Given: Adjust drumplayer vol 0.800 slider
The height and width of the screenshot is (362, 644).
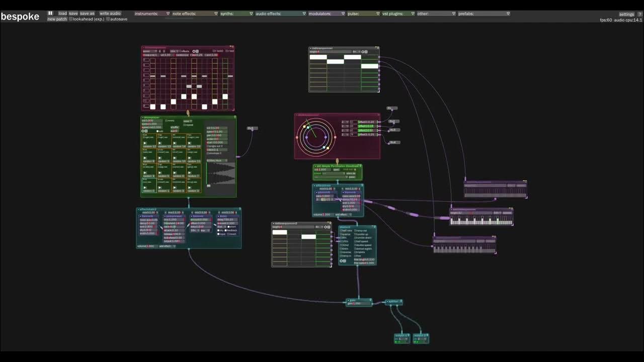Looking at the screenshot, I should click(x=152, y=121).
